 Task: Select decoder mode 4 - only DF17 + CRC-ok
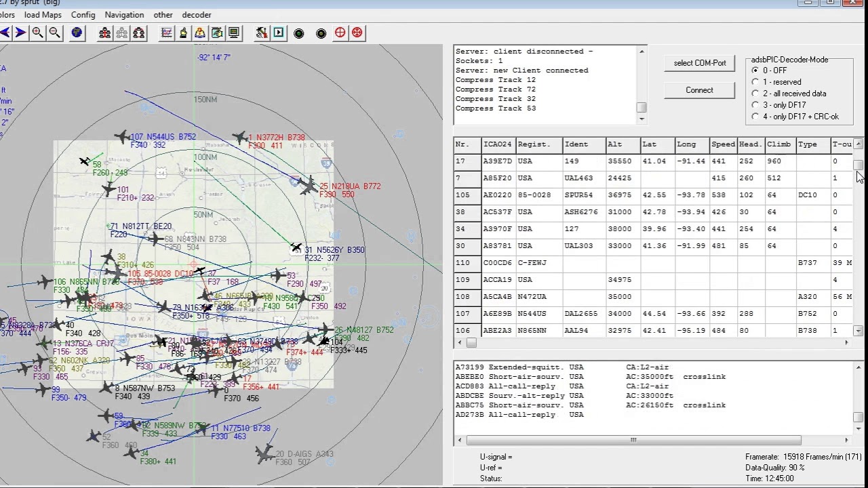(795, 117)
